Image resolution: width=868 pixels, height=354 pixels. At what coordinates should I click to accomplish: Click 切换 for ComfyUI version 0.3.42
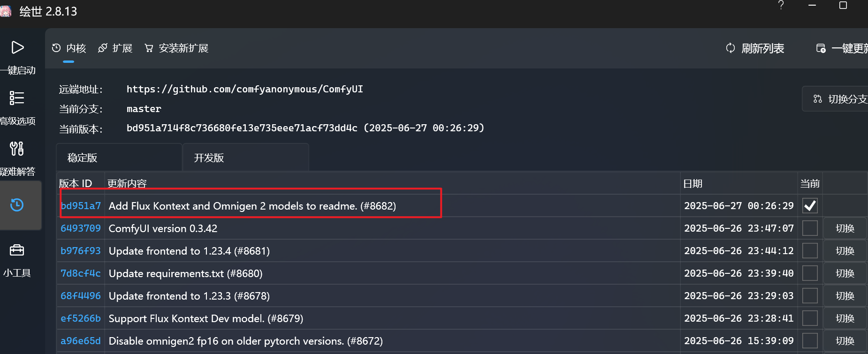coord(845,228)
